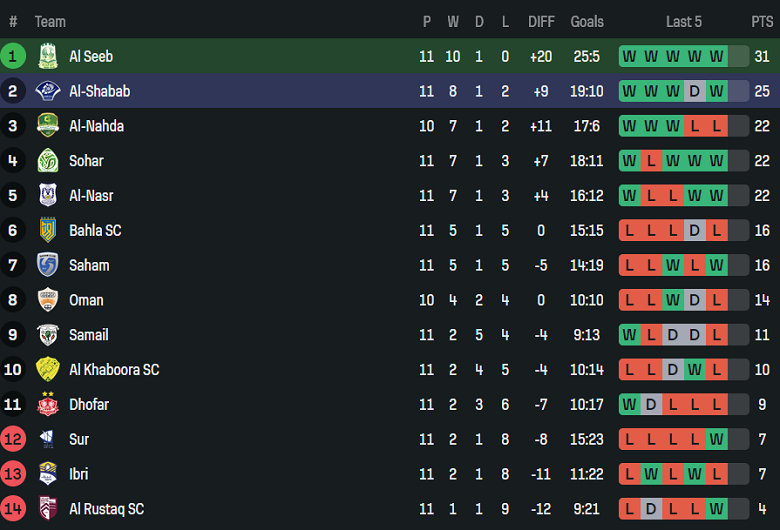Click the Al-Shabab team logo
Viewport: 780px width, 530px height.
(47, 91)
